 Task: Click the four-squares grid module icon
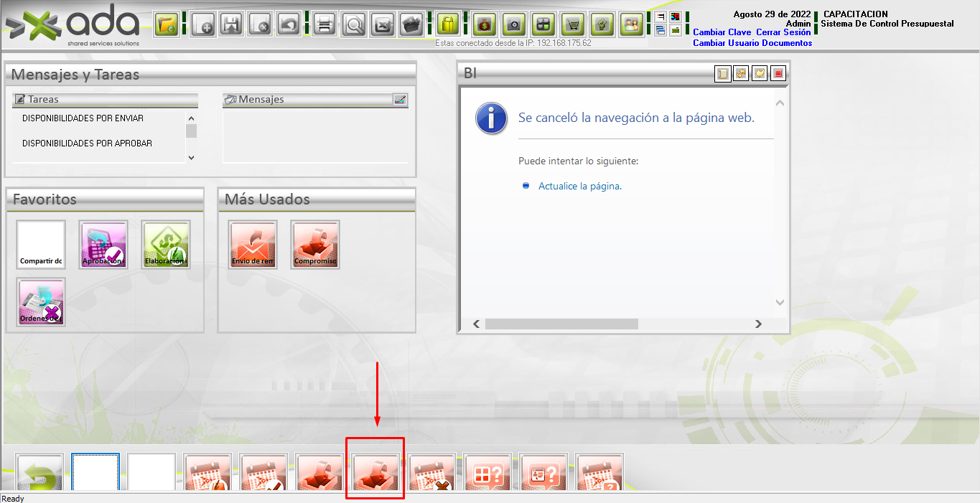coord(543,25)
